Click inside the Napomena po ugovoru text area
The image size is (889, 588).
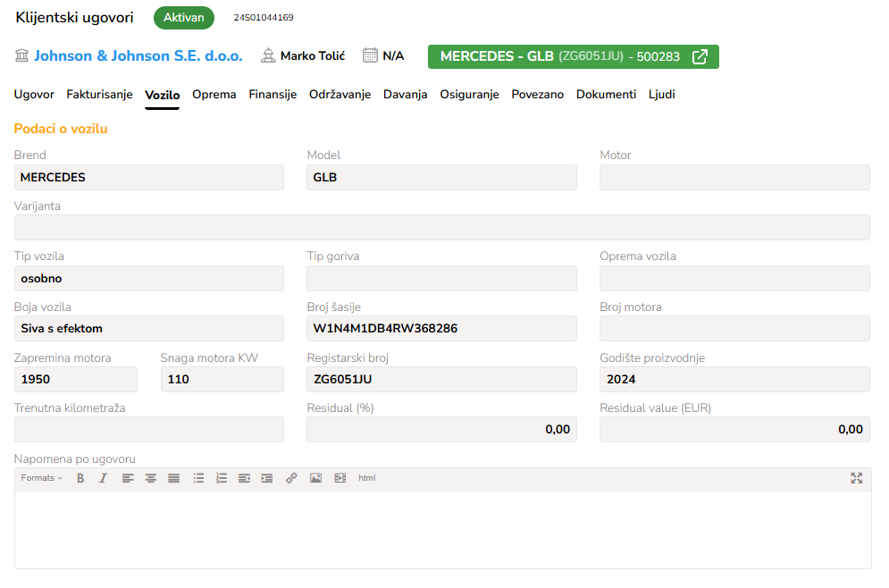point(443,530)
